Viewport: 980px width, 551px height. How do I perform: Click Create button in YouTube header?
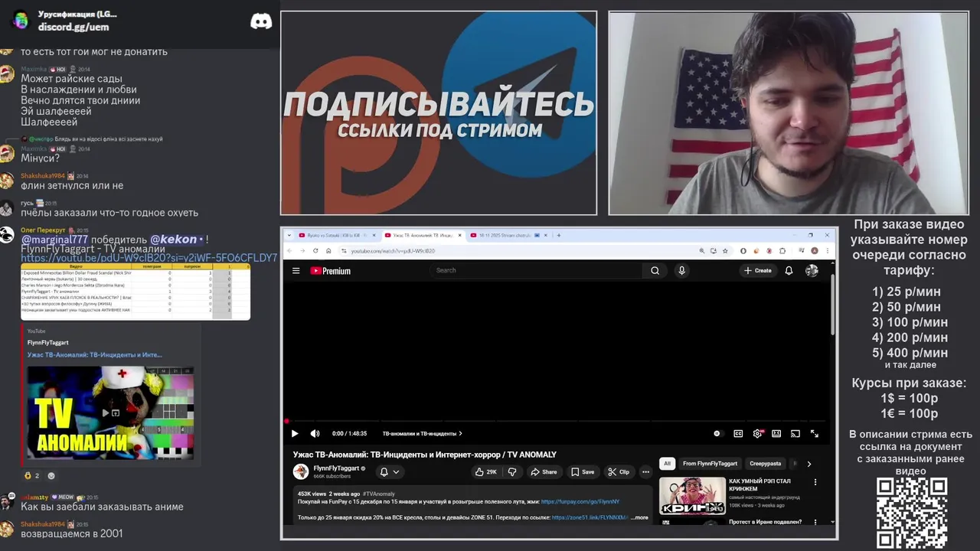point(758,270)
